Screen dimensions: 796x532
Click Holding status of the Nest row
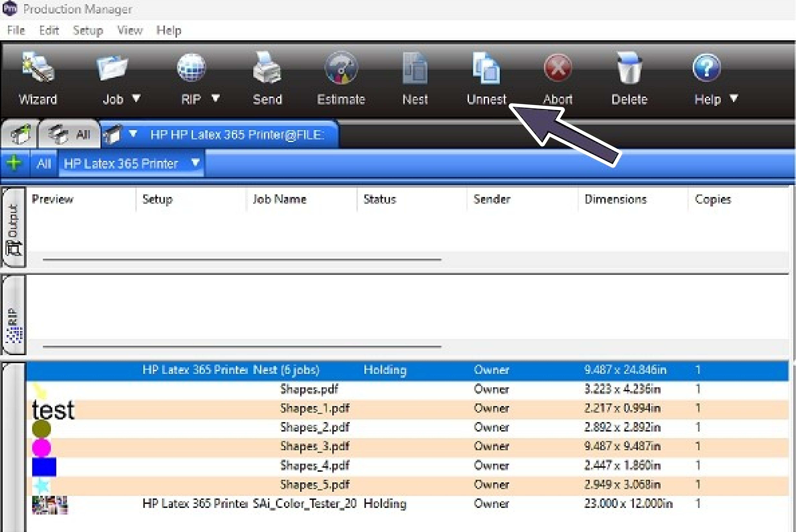click(385, 370)
